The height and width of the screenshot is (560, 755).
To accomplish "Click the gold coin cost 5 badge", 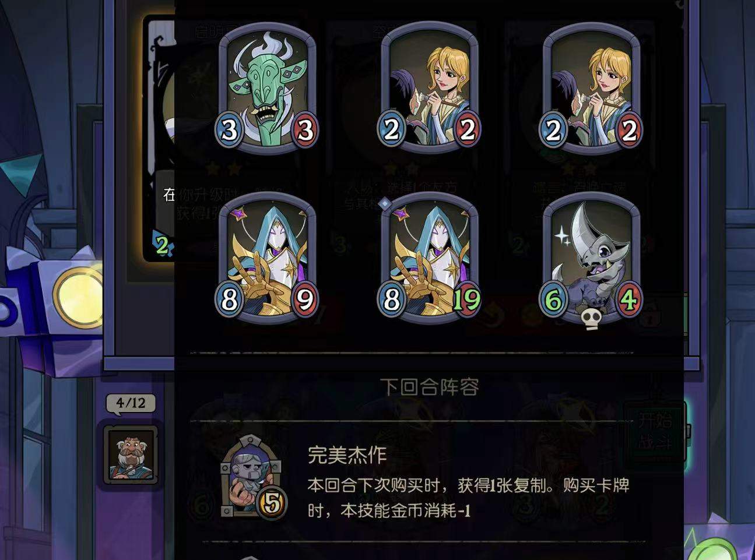I will [272, 503].
